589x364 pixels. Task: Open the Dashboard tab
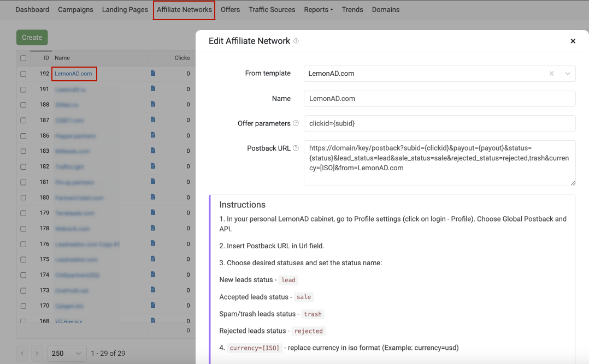[32, 10]
